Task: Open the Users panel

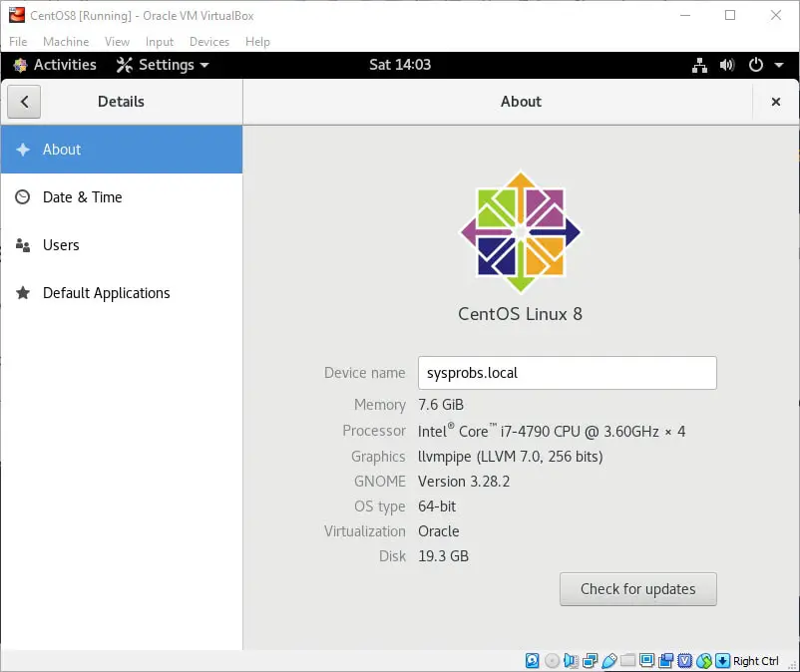Action: pyautogui.click(x=122, y=245)
